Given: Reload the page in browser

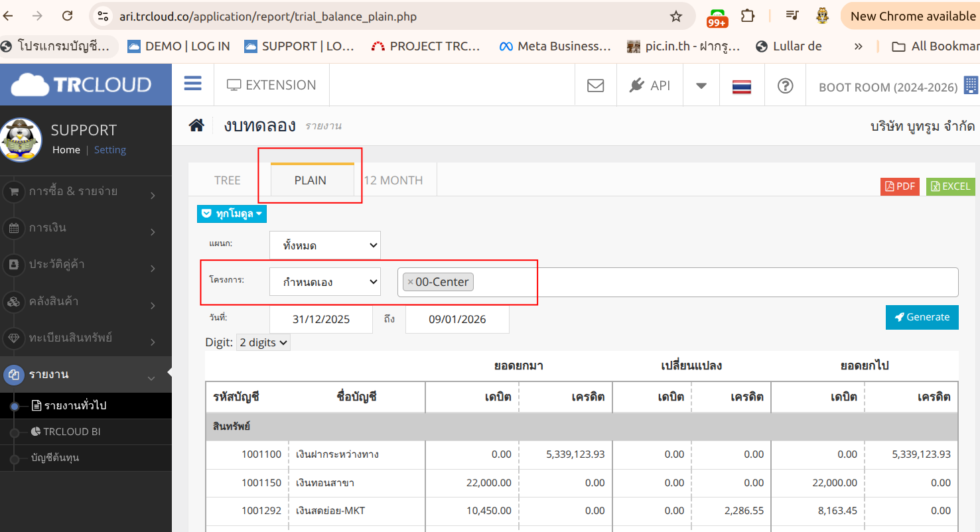Looking at the screenshot, I should tap(67, 16).
